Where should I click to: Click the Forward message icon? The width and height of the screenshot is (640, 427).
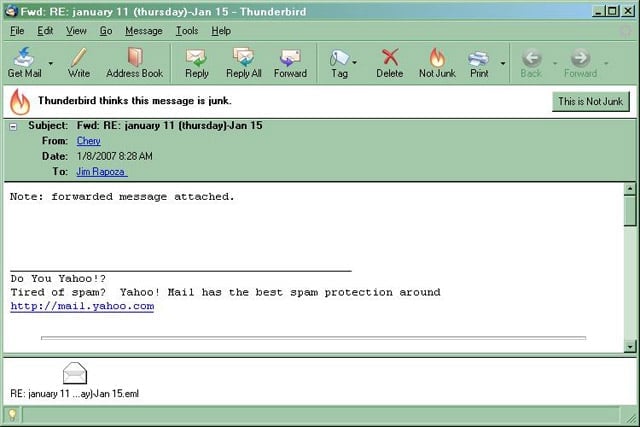[x=290, y=58]
